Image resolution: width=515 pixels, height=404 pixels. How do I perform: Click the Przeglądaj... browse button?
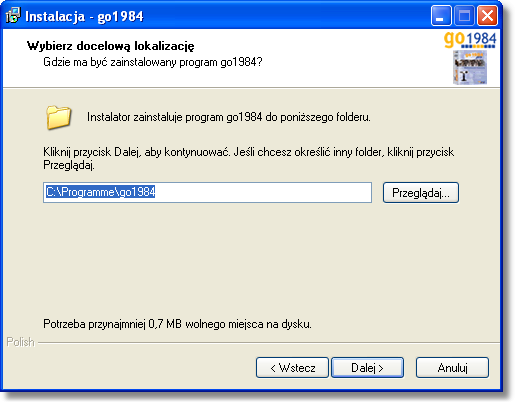pyautogui.click(x=421, y=192)
